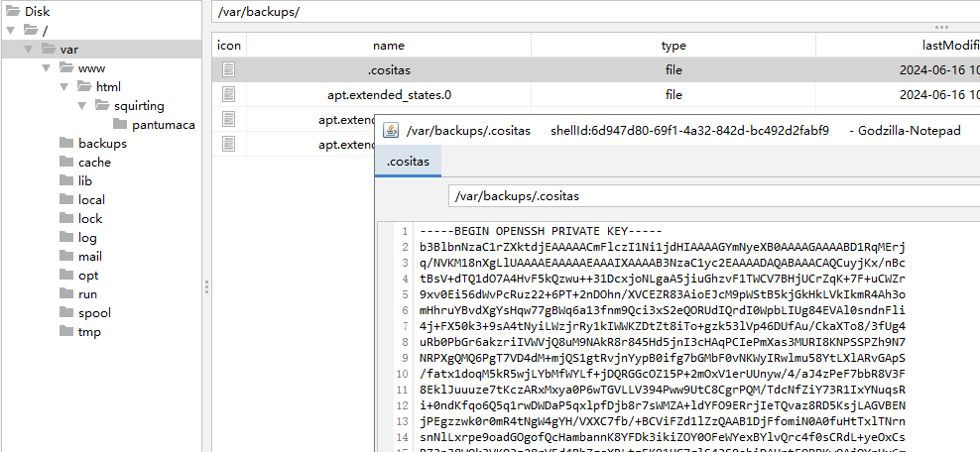Click the file icon of apt.extended_states.0 row

pyautogui.click(x=229, y=94)
